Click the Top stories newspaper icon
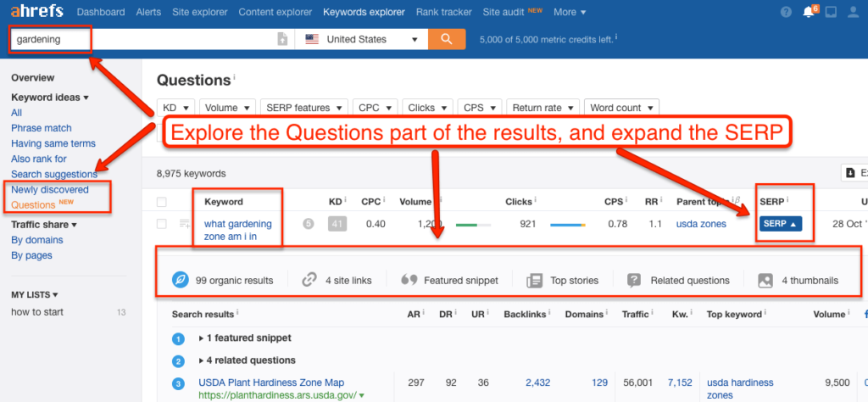 click(534, 280)
